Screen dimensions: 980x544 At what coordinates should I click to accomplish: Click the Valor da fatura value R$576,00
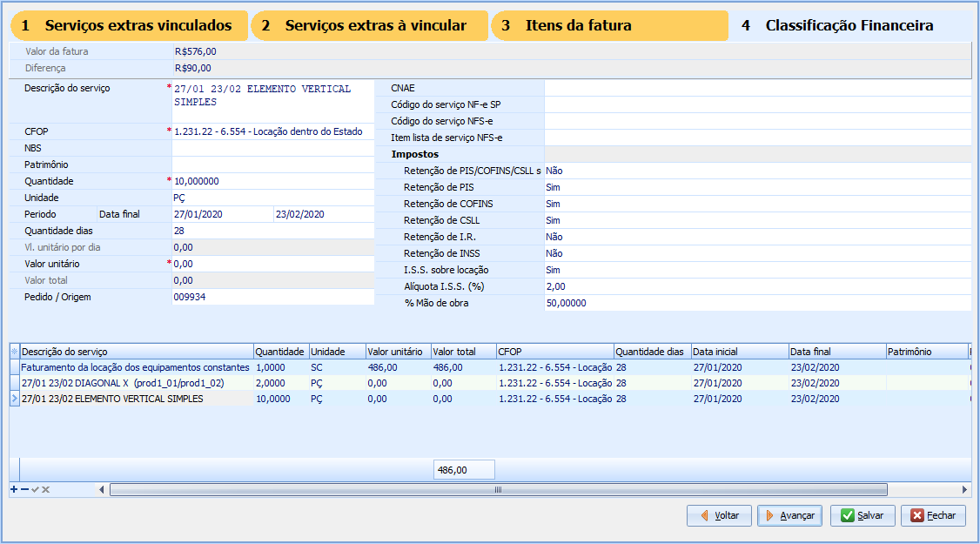point(196,51)
